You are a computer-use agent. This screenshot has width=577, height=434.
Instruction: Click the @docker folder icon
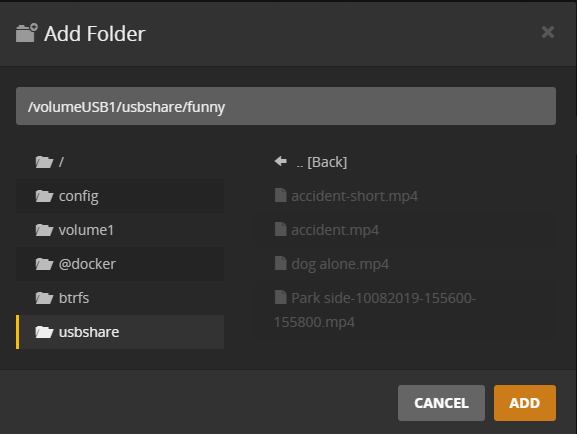click(45, 264)
